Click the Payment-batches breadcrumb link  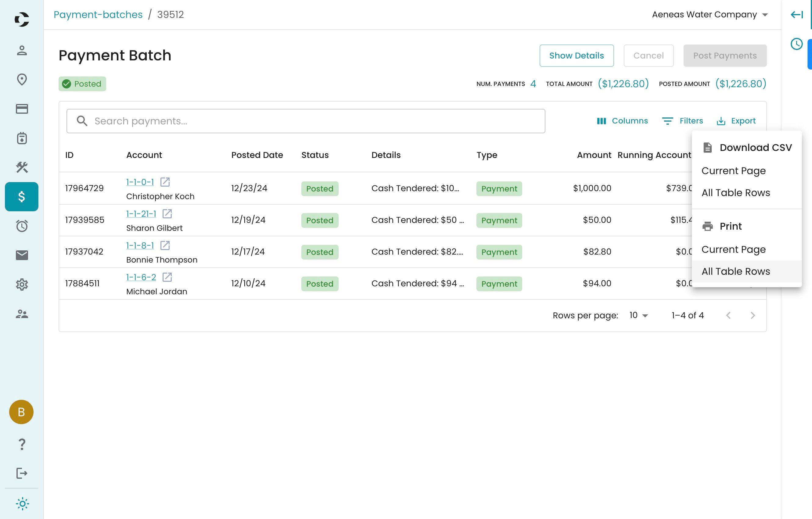(98, 15)
